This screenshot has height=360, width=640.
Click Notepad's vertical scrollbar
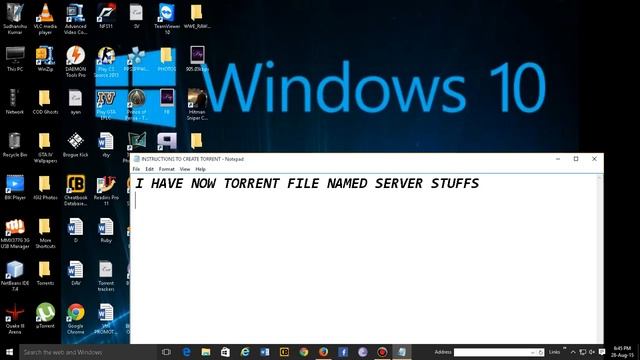tap(600, 259)
